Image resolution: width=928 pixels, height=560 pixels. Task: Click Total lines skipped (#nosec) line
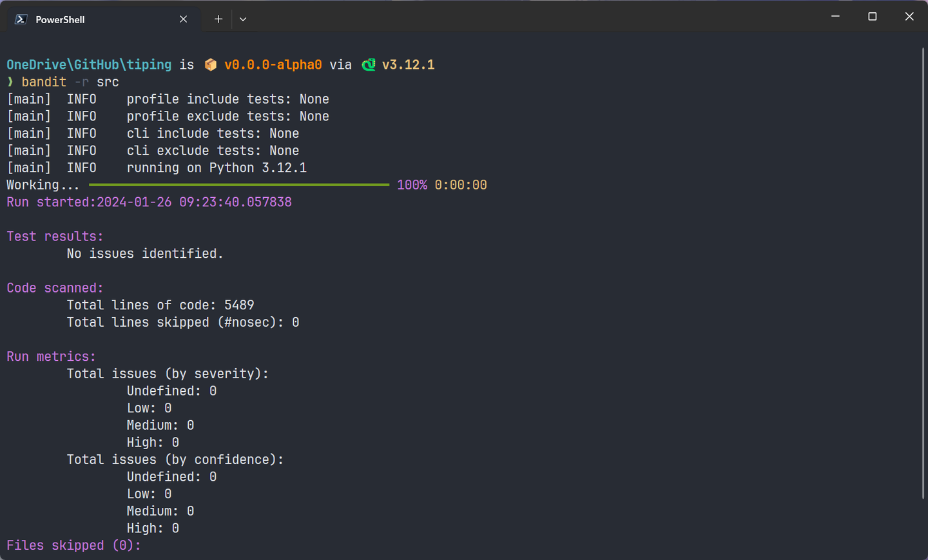click(183, 322)
